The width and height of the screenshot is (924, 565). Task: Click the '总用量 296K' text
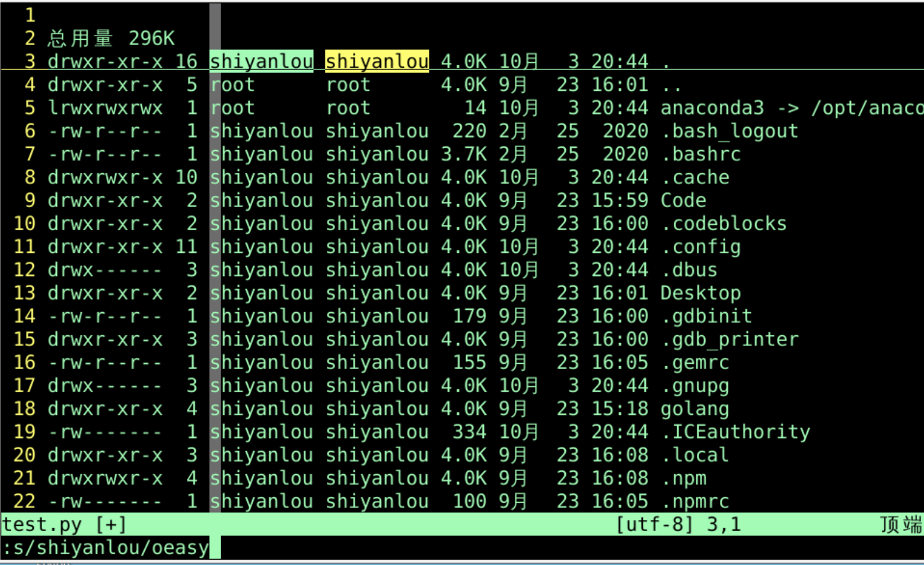click(x=111, y=39)
